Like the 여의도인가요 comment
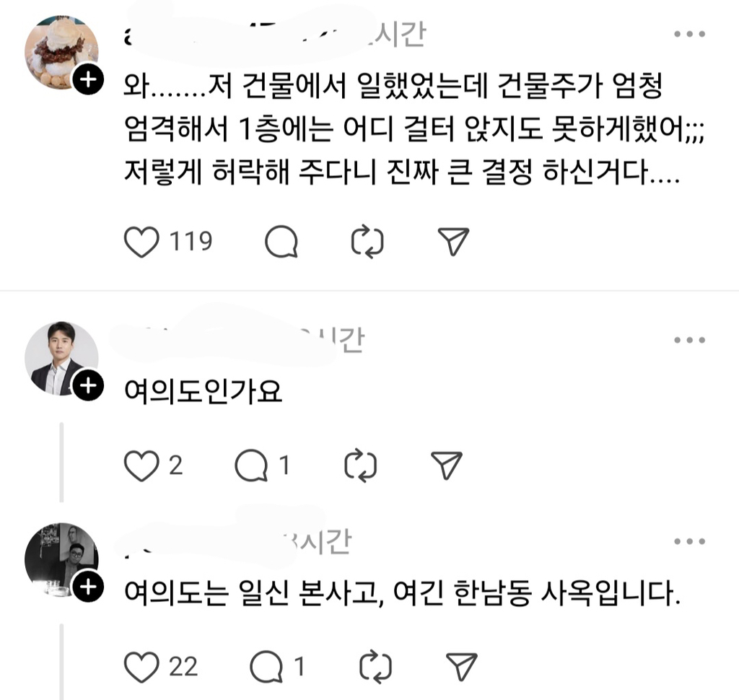This screenshot has height=700, width=739. click(x=141, y=466)
